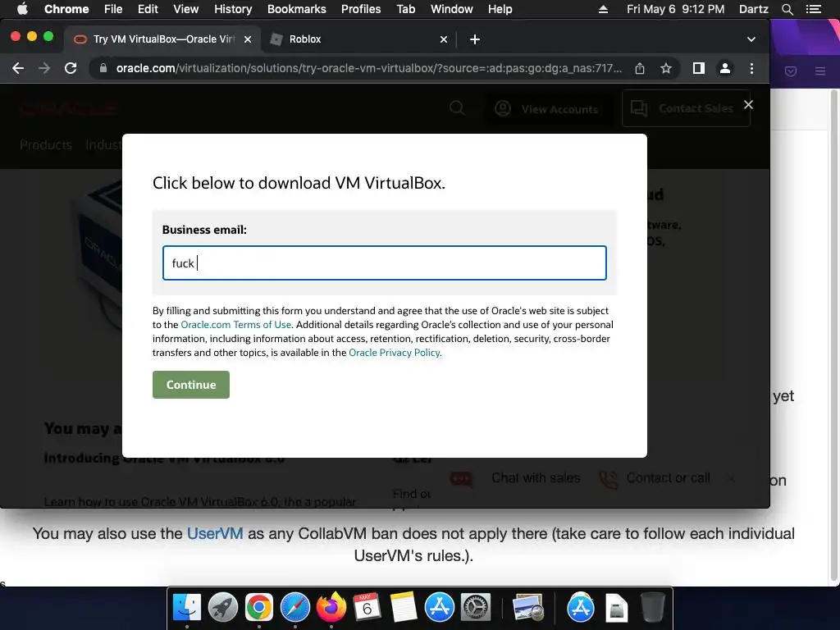Viewport: 840px width, 630px height.
Task: Open the History menu
Action: tap(233, 9)
